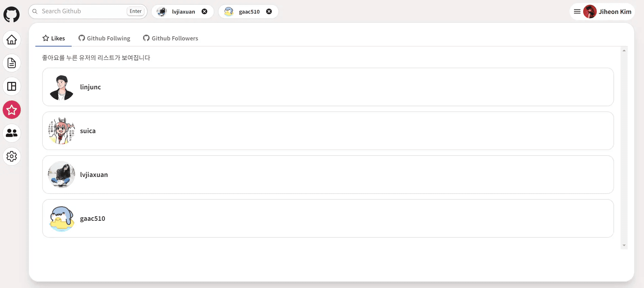Viewport: 644px width, 288px height.
Task: Click the GitHub logo icon
Action: point(12,15)
